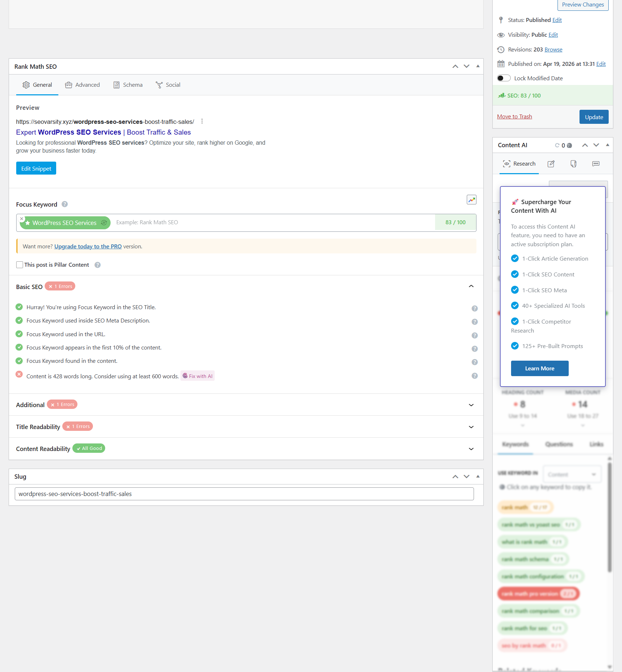Switch to the Advanced tab
The height and width of the screenshot is (672, 622).
pyautogui.click(x=82, y=85)
